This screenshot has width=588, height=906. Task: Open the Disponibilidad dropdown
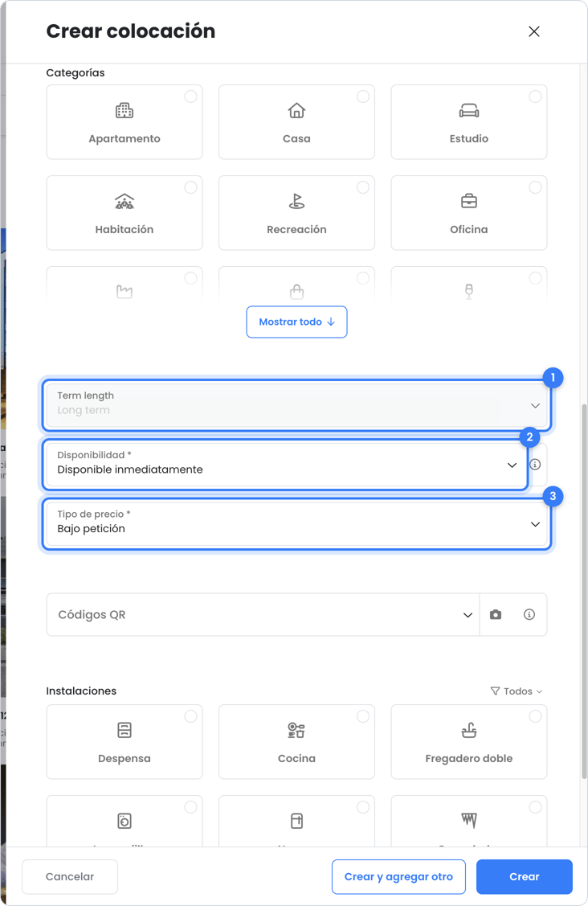click(285, 465)
